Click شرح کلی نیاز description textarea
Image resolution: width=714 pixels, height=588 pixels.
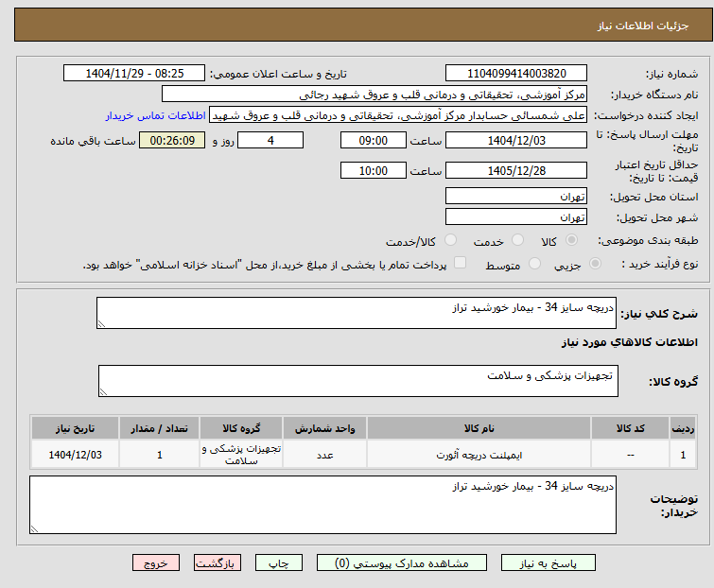357,313
